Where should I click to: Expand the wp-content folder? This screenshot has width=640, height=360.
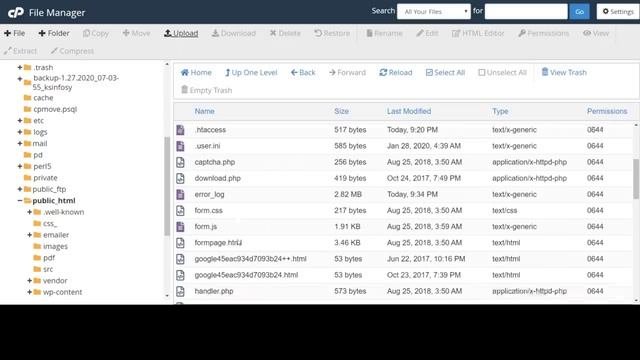(29, 292)
